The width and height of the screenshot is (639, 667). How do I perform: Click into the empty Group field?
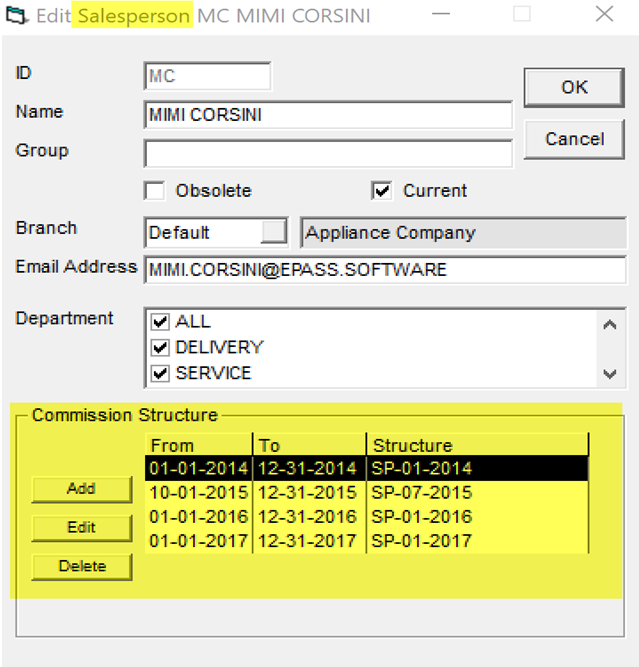(x=328, y=154)
